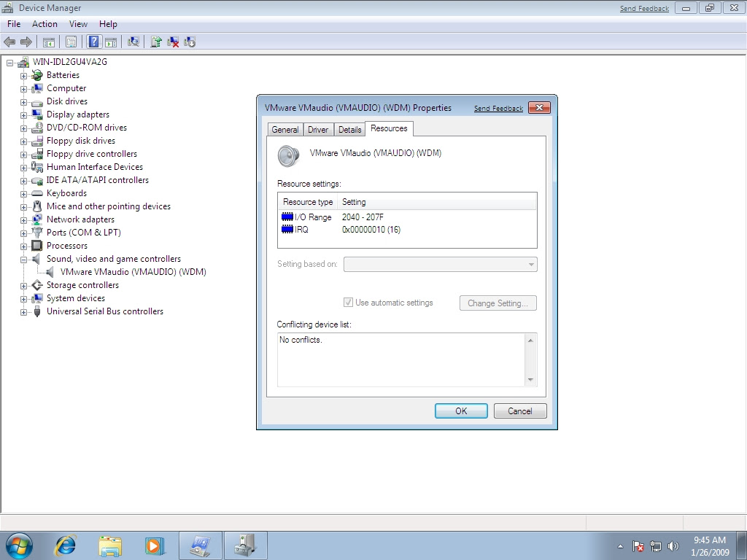This screenshot has height=560, width=747.
Task: Switch to the Details tab
Action: [x=349, y=130]
